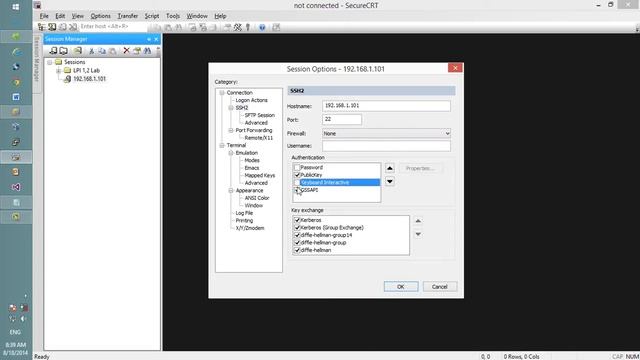
Task: Uncheck the last diffie-hellman checkbox
Action: click(x=297, y=250)
